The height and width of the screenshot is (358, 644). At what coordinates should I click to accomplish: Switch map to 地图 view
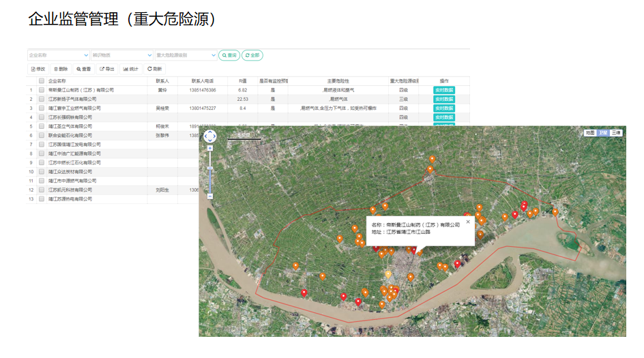589,133
